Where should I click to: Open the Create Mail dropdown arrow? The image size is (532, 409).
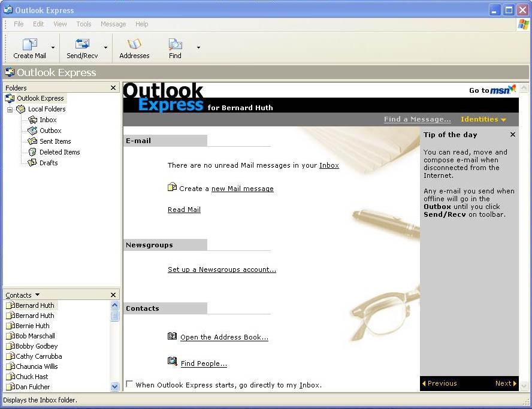click(53, 47)
